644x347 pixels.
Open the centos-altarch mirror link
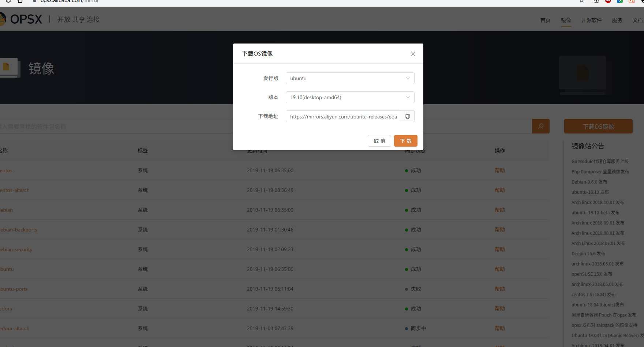(15, 190)
